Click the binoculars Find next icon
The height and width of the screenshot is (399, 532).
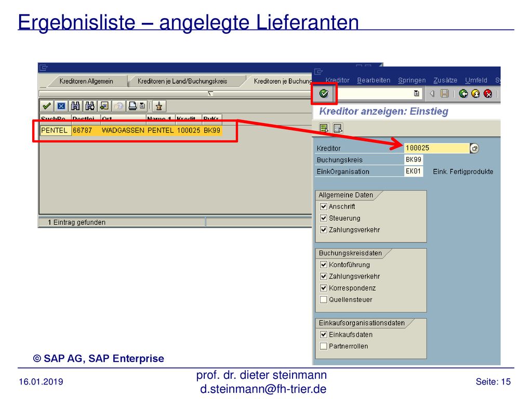(x=89, y=106)
